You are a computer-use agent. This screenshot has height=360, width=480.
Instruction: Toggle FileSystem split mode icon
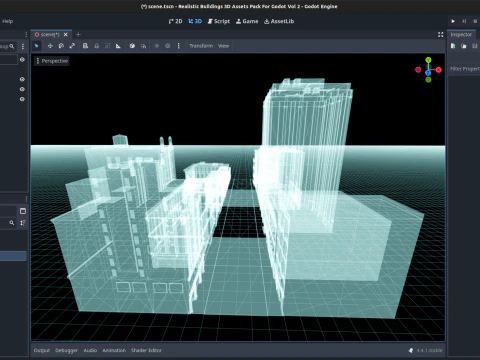[23, 211]
